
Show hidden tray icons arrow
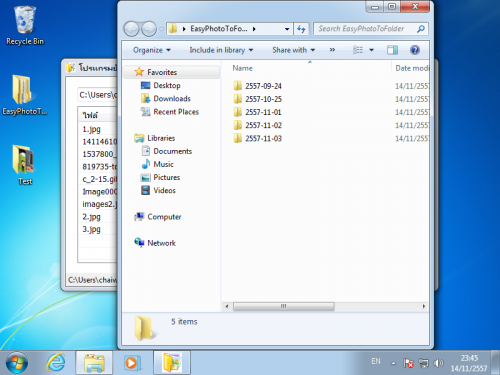[x=394, y=363]
